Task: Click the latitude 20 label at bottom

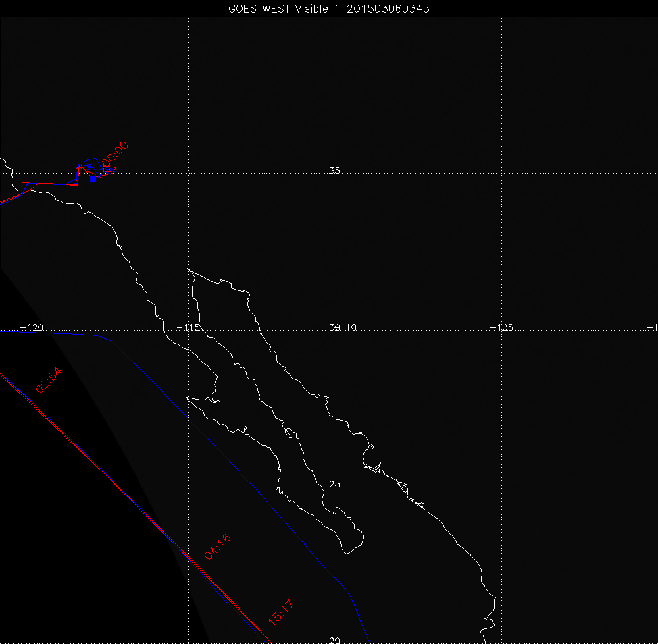Action: pos(334,639)
